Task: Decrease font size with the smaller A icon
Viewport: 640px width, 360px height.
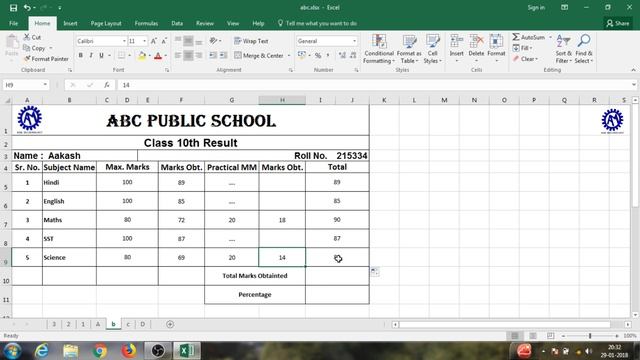Action: coord(164,41)
